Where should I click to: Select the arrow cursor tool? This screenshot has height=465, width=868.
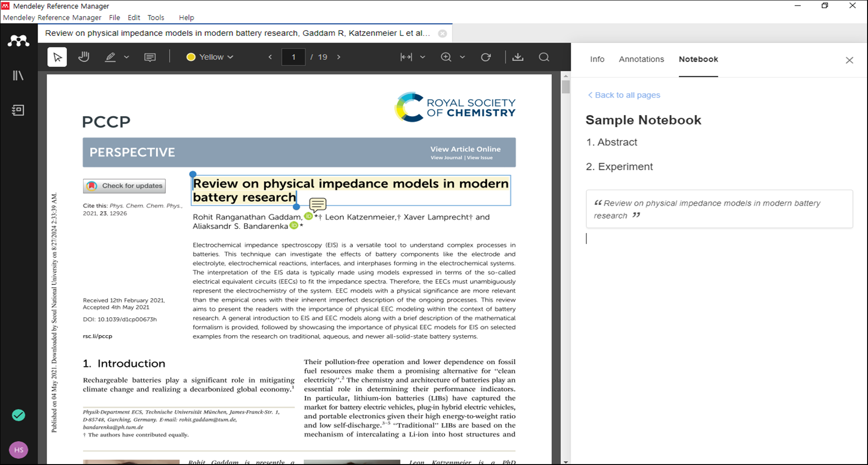pos(57,57)
